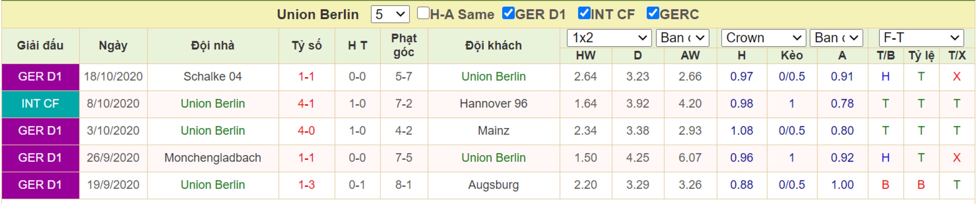Open the Ban dropdown next to 1x2
Viewport: 980px width, 204px height.
(683, 38)
